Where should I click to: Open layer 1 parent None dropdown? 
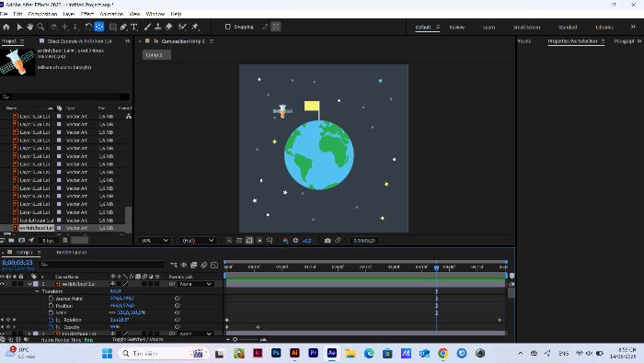(196, 284)
